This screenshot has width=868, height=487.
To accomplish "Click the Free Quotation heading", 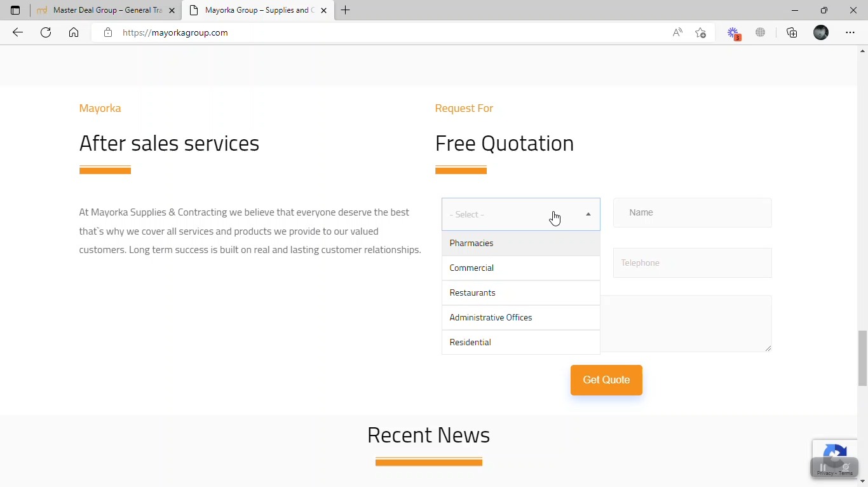I will click(505, 144).
